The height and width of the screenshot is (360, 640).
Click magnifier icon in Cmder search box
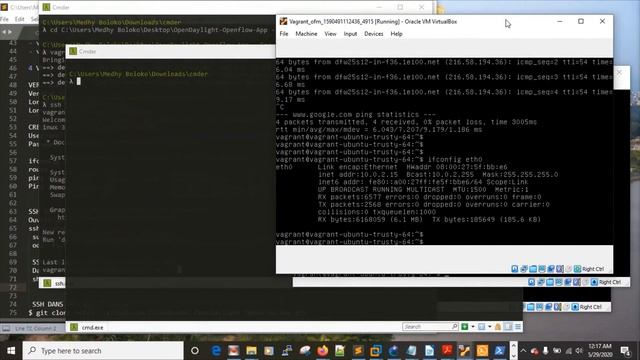click(x=454, y=327)
